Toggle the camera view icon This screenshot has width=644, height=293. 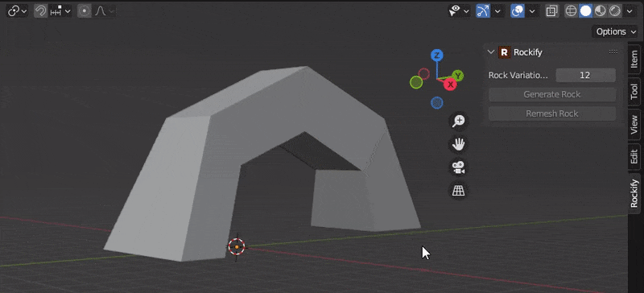[458, 167]
